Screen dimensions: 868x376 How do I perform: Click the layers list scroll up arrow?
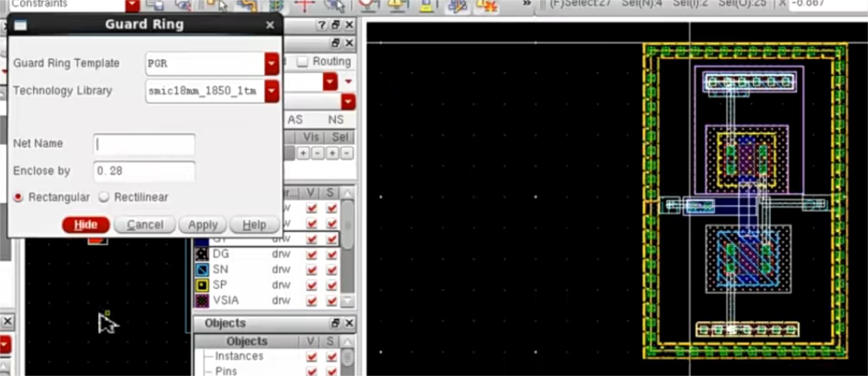tap(348, 193)
